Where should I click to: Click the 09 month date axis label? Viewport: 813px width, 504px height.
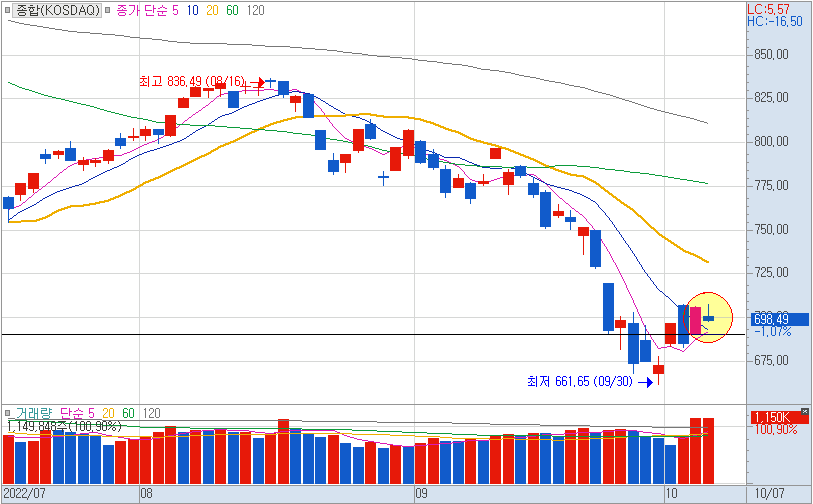(x=421, y=493)
